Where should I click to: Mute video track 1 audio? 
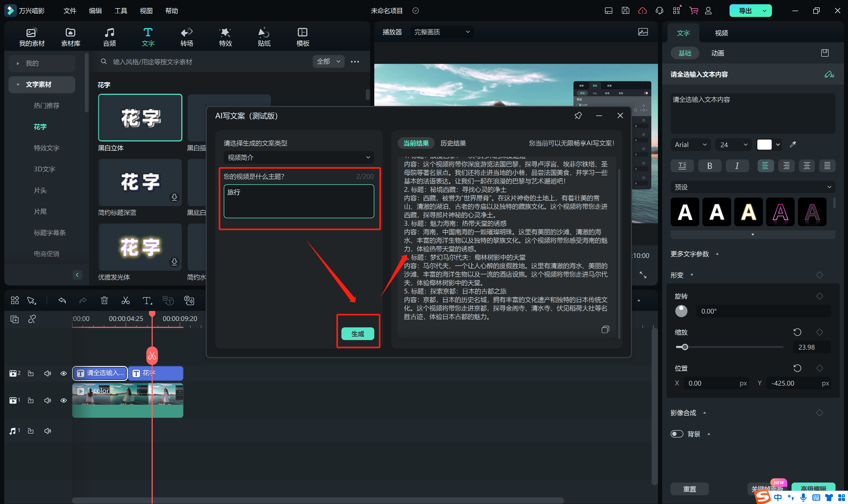tap(47, 400)
